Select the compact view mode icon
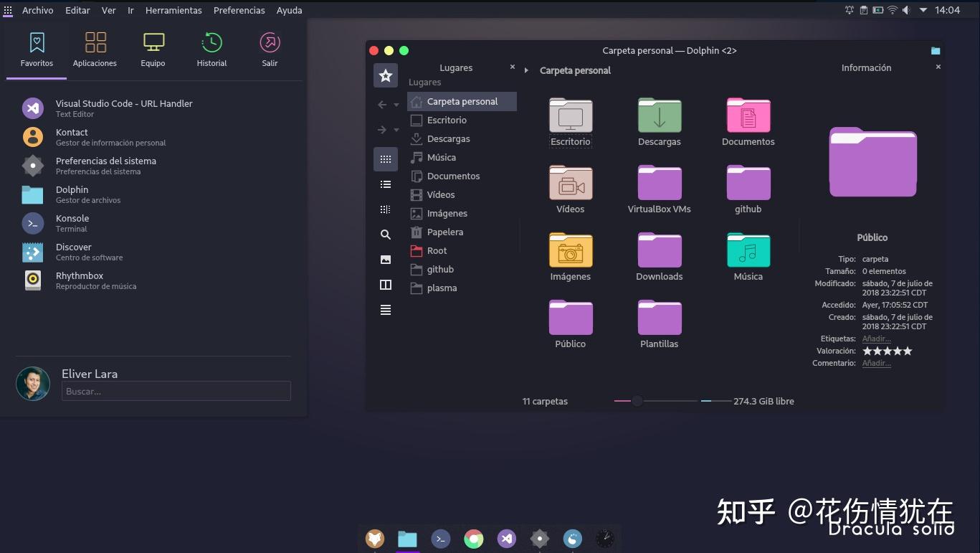 click(386, 209)
